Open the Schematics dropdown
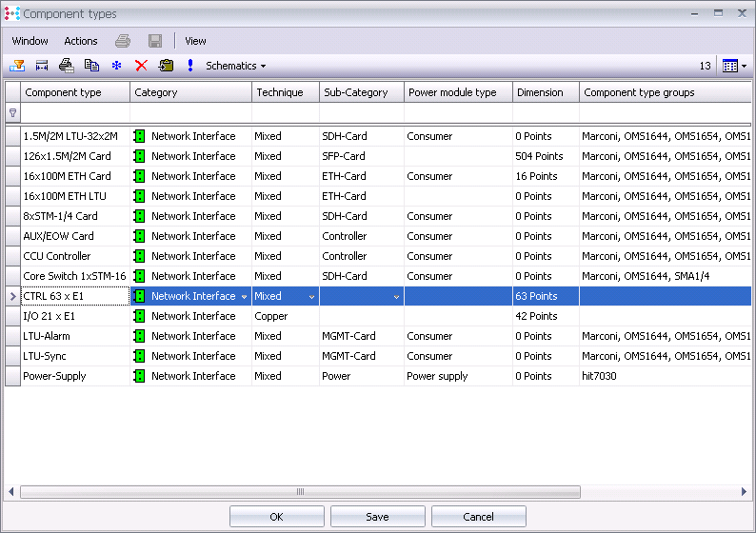 point(236,66)
